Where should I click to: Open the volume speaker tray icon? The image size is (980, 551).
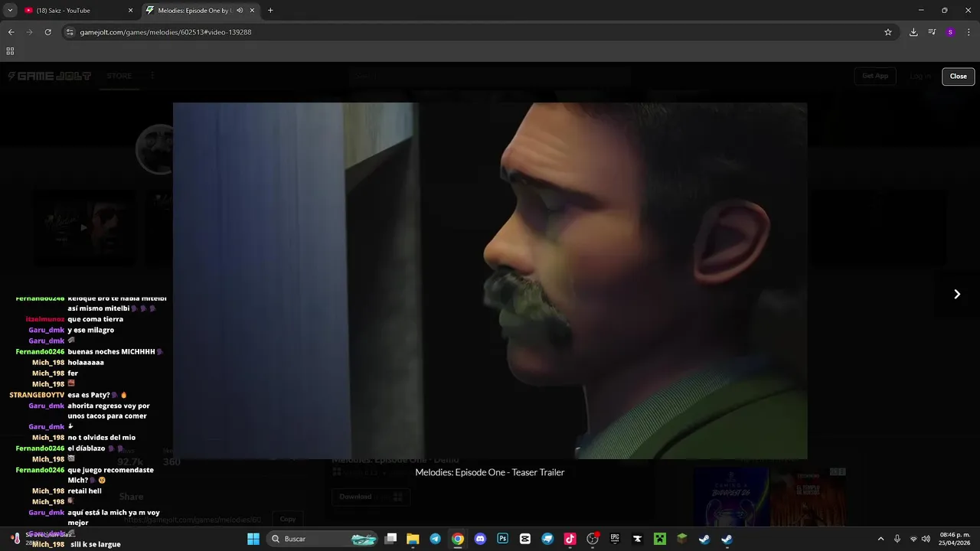click(926, 539)
